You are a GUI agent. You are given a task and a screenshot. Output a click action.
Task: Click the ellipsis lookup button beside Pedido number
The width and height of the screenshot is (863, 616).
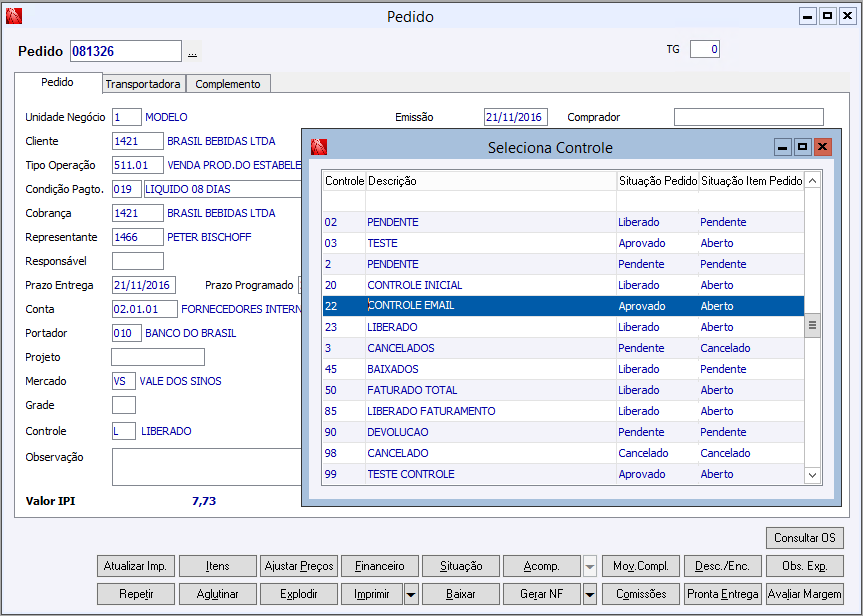(x=192, y=52)
